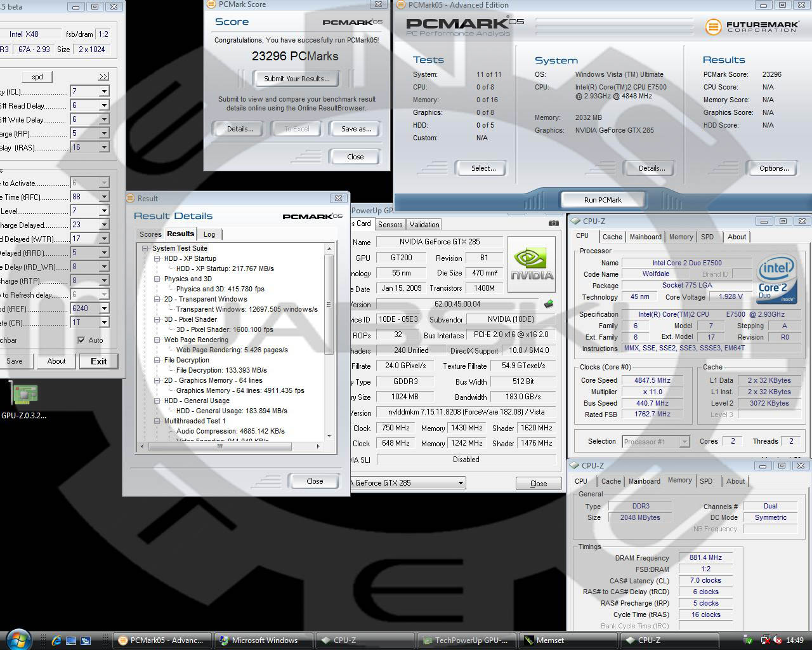The image size is (812, 650).
Task: Click the GPU-Z screenshot camera icon
Action: pos(553,223)
